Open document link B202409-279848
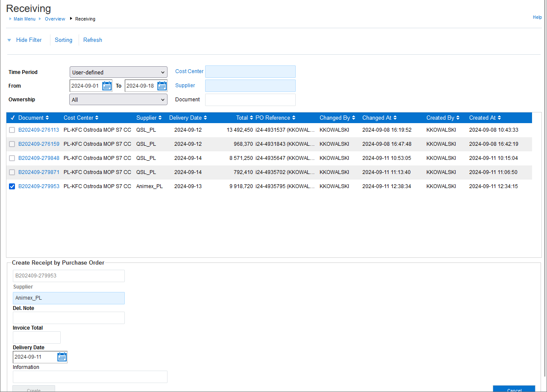Image resolution: width=547 pixels, height=392 pixels. [38, 158]
